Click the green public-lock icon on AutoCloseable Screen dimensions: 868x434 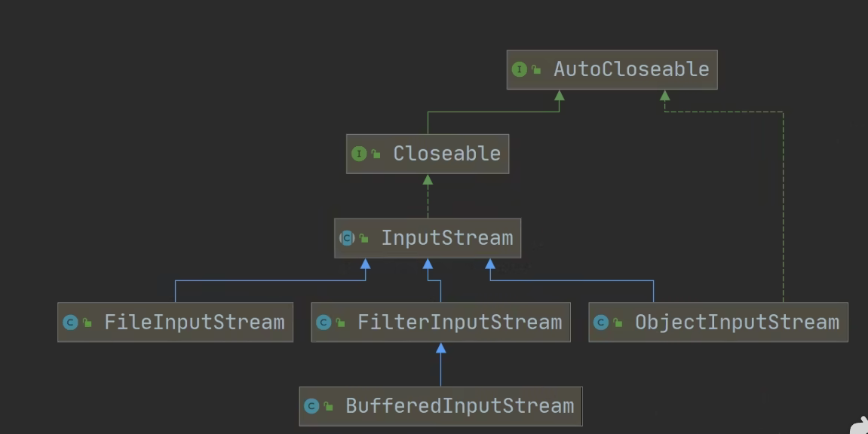536,70
